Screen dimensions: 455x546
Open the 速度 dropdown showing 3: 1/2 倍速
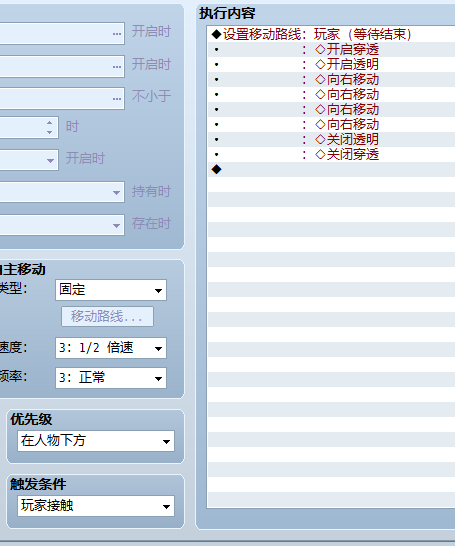pyautogui.click(x=111, y=348)
